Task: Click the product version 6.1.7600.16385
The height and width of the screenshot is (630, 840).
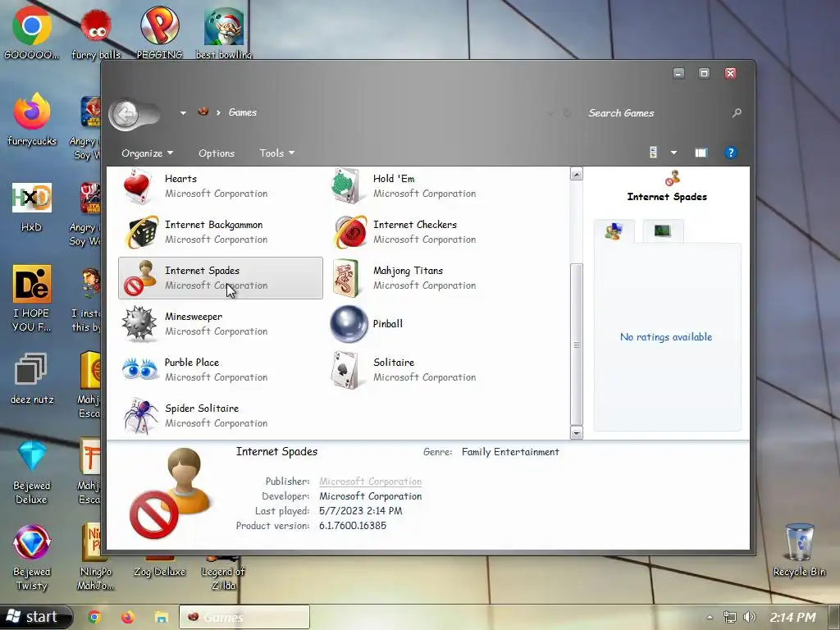Action: pos(353,526)
